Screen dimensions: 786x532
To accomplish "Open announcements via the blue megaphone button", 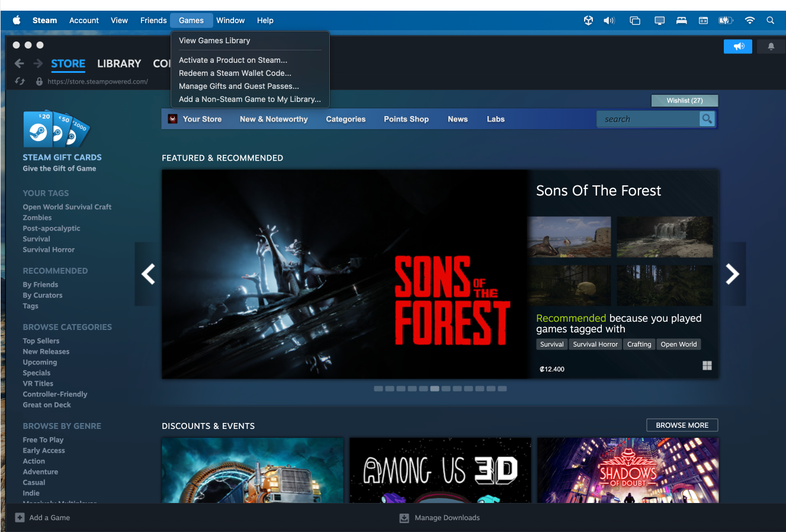I will (738, 46).
